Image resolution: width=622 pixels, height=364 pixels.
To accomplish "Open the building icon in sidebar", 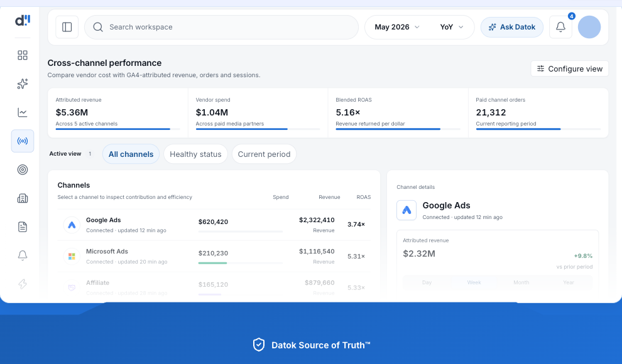I will click(23, 198).
